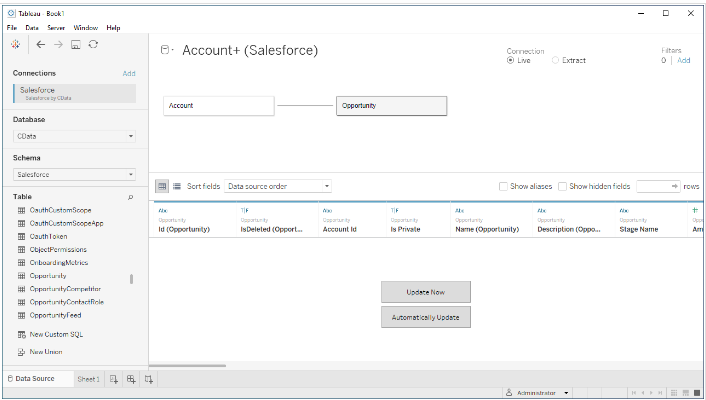Image resolution: width=706 pixels, height=400 pixels.
Task: Click the Description (Oppo... column header
Action: pyautogui.click(x=574, y=220)
